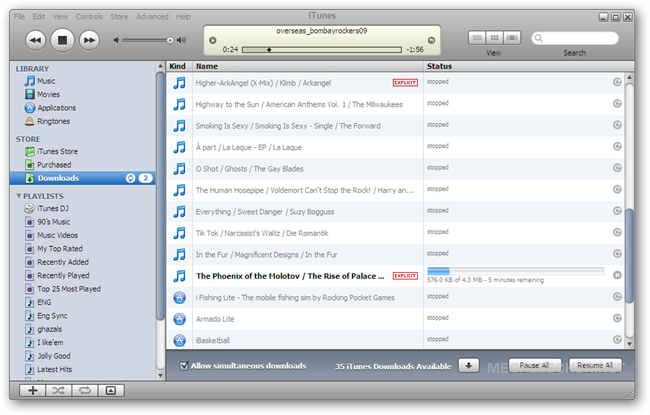Resume Smoking Is Sexy download

tap(617, 125)
